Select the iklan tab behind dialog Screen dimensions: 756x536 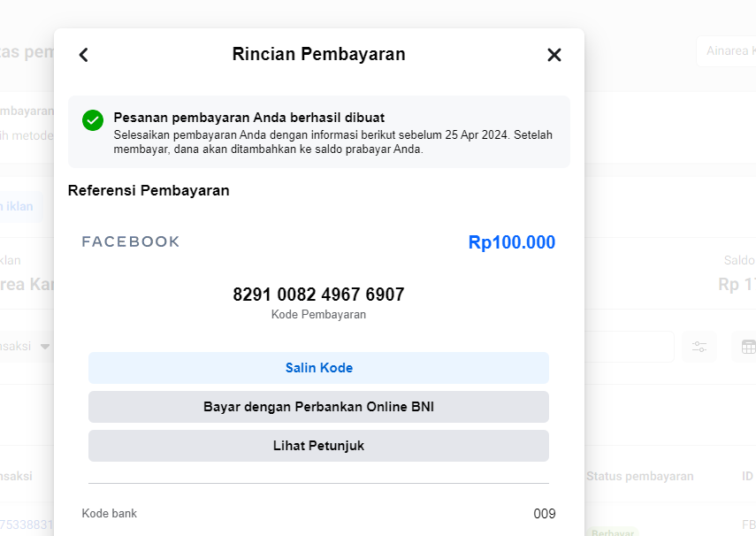tap(19, 206)
